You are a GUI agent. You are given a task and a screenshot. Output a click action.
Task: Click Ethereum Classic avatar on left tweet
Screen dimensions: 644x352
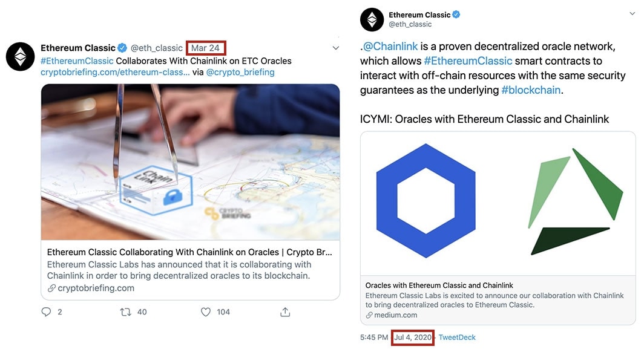20,57
